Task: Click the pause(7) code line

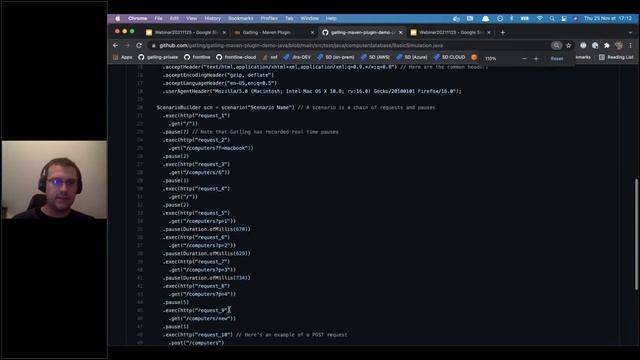Action: [251, 132]
